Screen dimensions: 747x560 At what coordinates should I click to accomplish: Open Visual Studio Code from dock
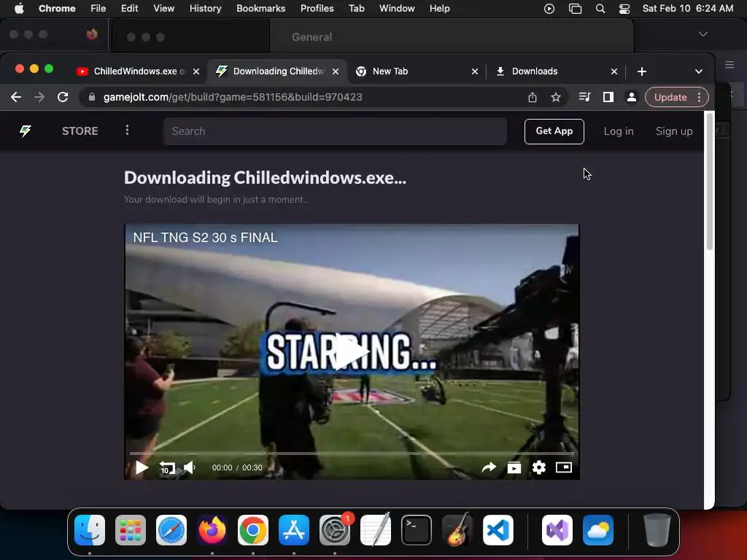point(498,530)
